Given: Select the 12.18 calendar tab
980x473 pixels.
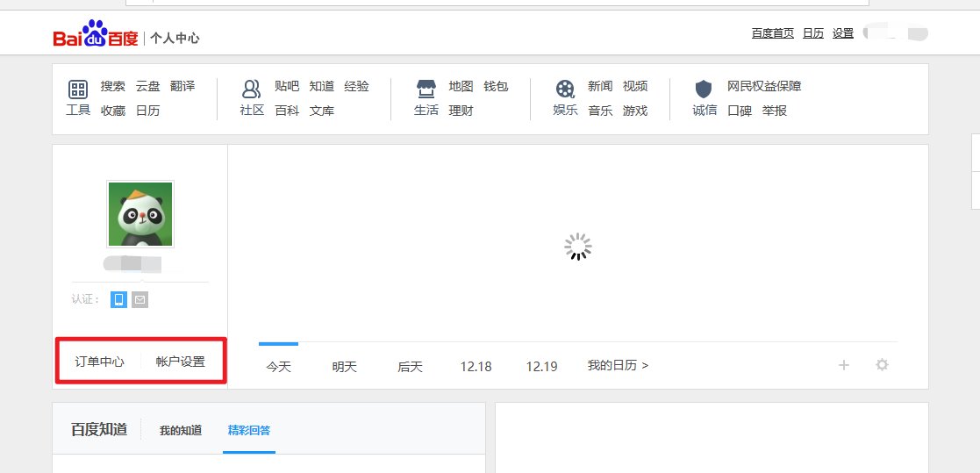Looking at the screenshot, I should pos(476,367).
